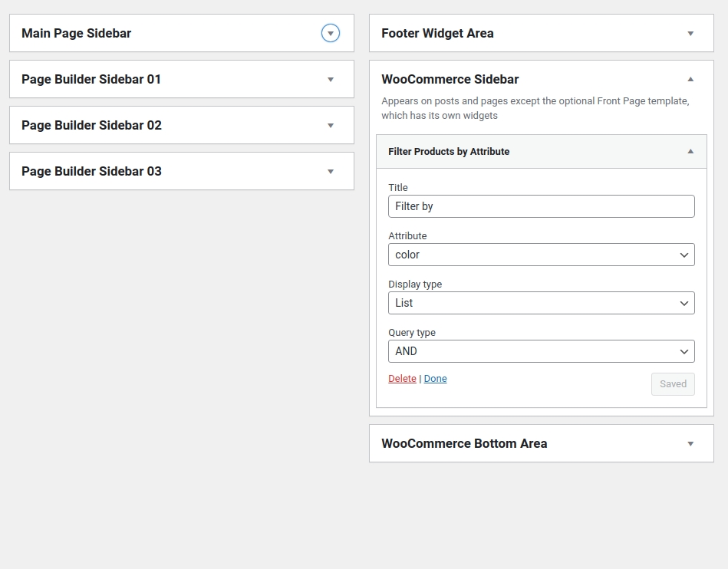Click the Delete link in the widget
This screenshot has width=728, height=569.
click(x=402, y=379)
